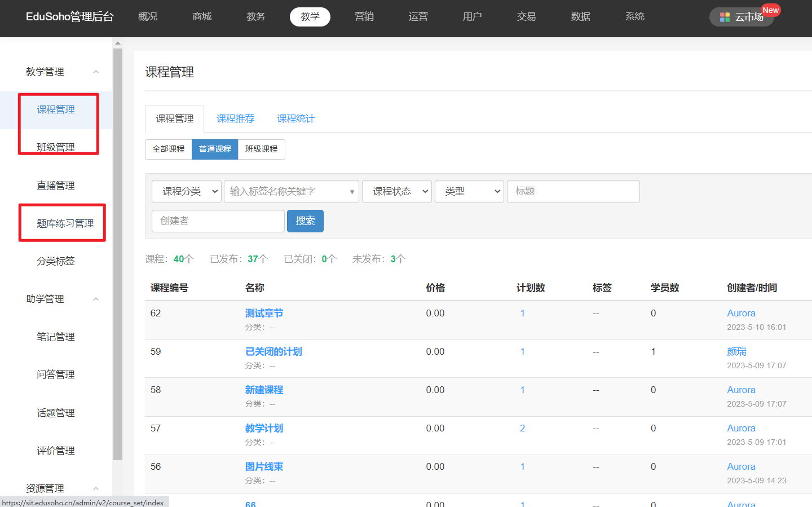Click the 搜索 button

[x=305, y=221]
